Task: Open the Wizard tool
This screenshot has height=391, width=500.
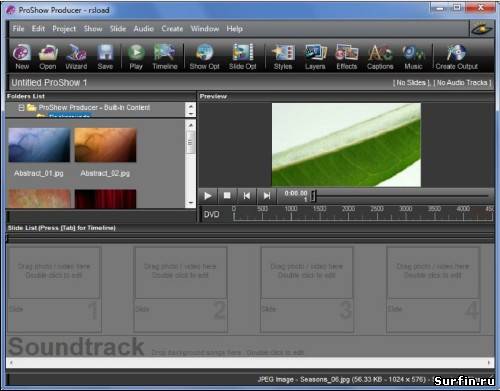Action: pyautogui.click(x=76, y=57)
